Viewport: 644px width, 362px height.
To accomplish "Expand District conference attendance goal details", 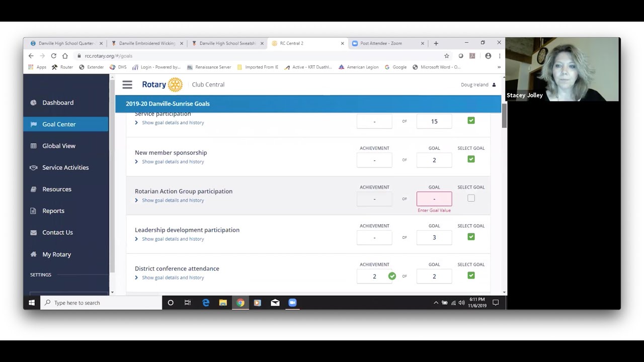I will (170, 278).
